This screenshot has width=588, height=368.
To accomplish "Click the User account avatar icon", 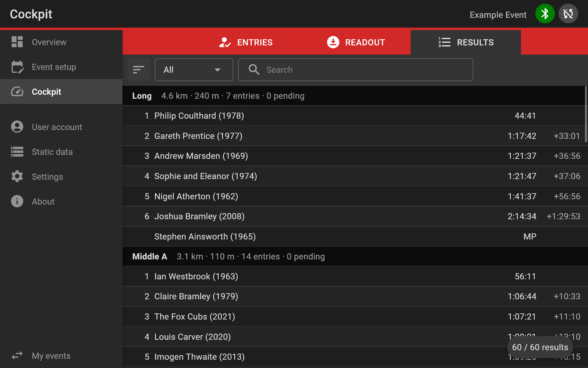I will (17, 127).
